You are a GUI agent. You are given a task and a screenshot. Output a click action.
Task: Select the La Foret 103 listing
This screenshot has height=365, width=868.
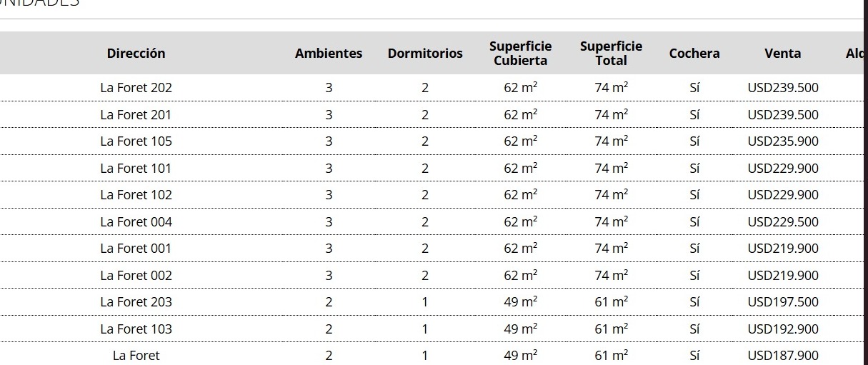[136, 329]
